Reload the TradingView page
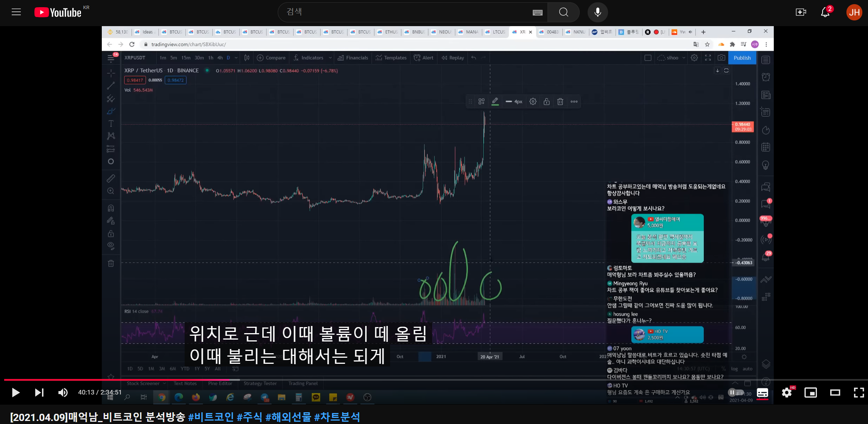The image size is (868, 424). [132, 44]
